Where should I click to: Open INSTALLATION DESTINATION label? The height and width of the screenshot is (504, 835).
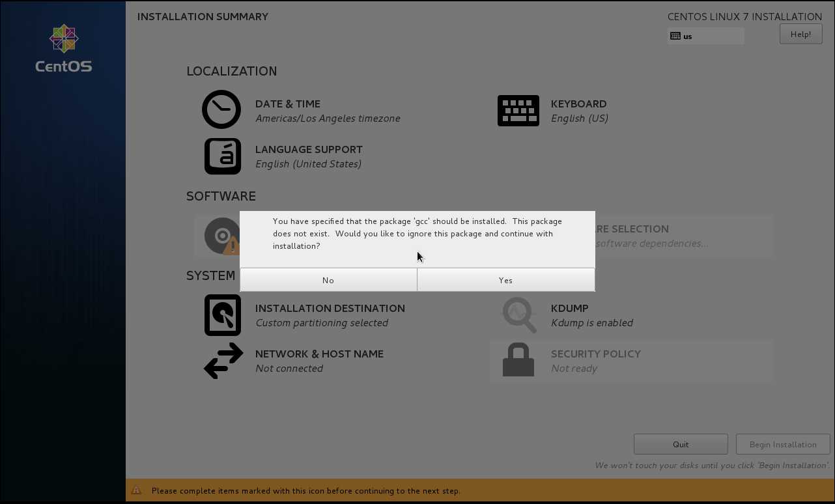330,308
